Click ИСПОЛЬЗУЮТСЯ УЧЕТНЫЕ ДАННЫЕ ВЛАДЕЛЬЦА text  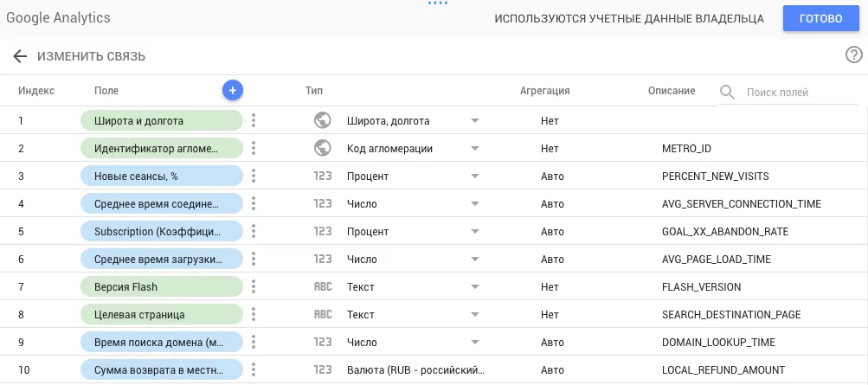coord(629,19)
